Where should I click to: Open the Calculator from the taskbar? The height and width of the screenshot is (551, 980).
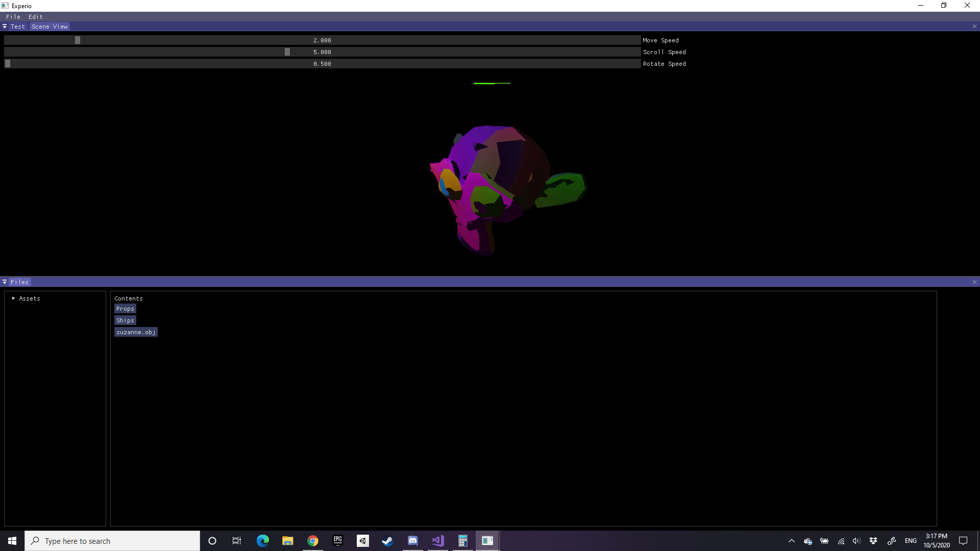[x=462, y=541]
